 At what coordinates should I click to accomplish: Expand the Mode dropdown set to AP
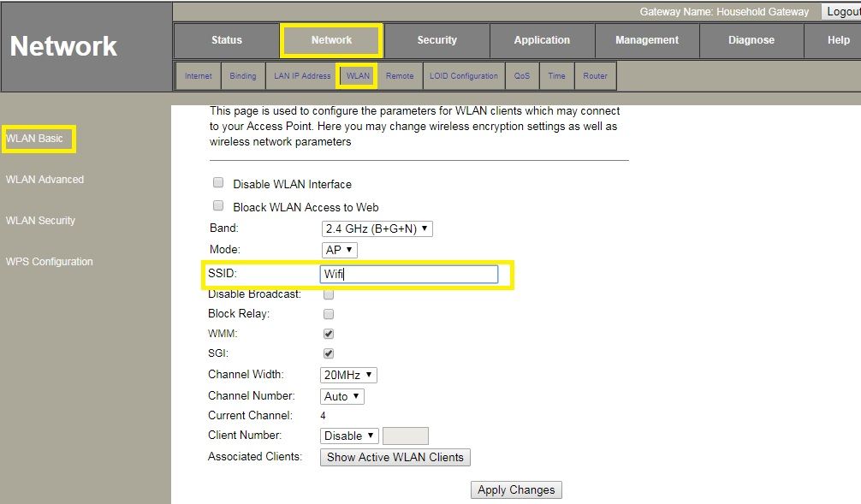click(x=339, y=250)
